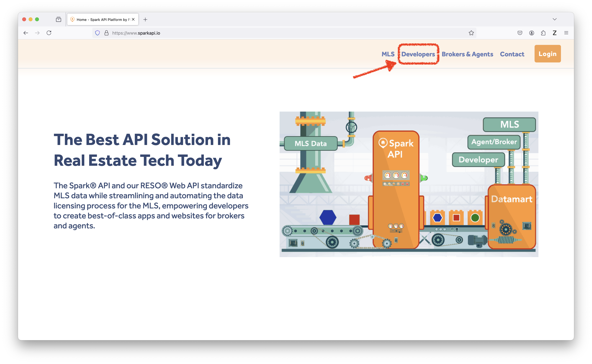Maximize the window with the green button
The image size is (592, 364).
(x=37, y=19)
